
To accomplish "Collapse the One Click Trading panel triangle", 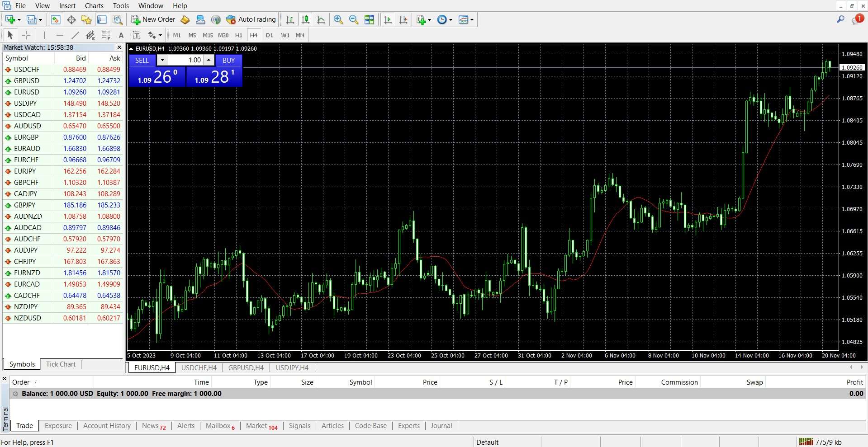I will tap(131, 48).
